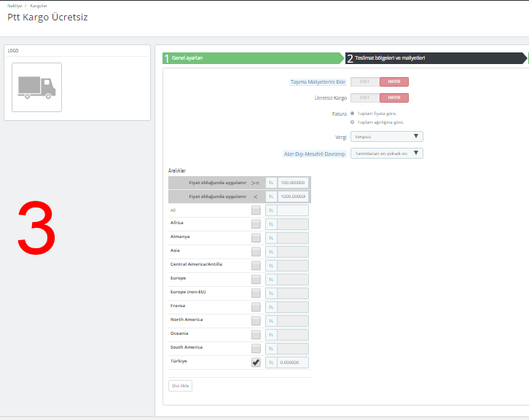Click the Ptt Kargo Ücretsiz title
Screen dimensions: 529x420
tap(47, 17)
